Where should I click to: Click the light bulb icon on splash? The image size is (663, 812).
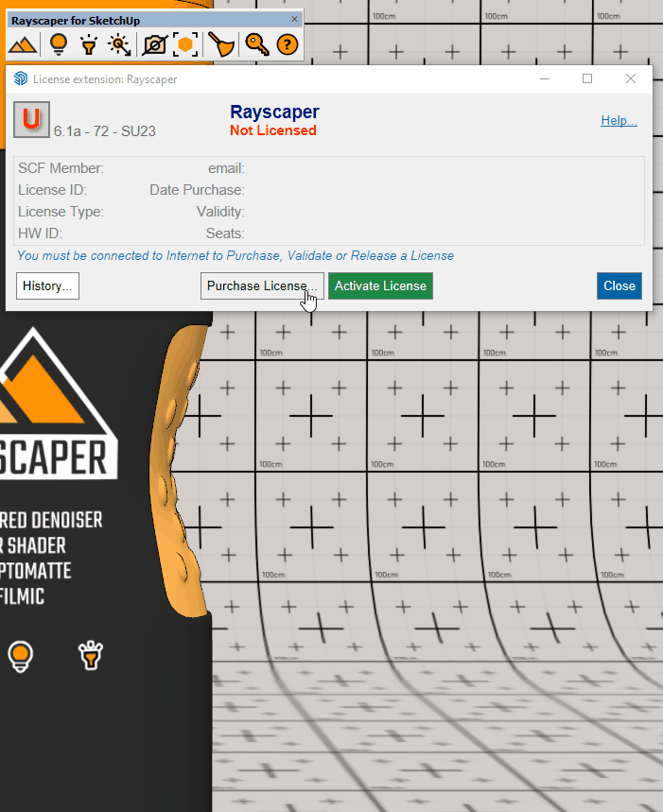click(x=21, y=656)
